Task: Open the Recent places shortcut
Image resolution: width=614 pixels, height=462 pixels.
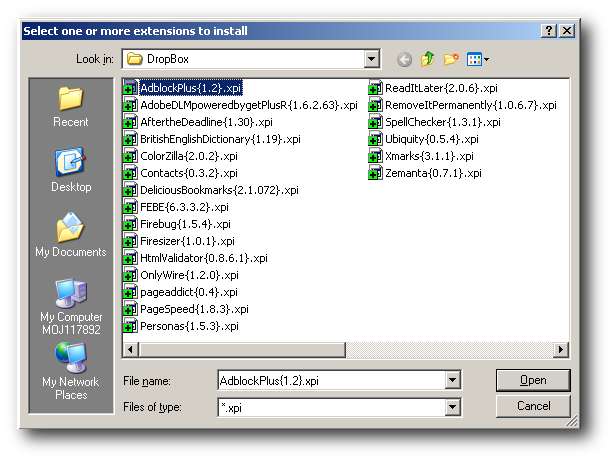Action: [71, 107]
